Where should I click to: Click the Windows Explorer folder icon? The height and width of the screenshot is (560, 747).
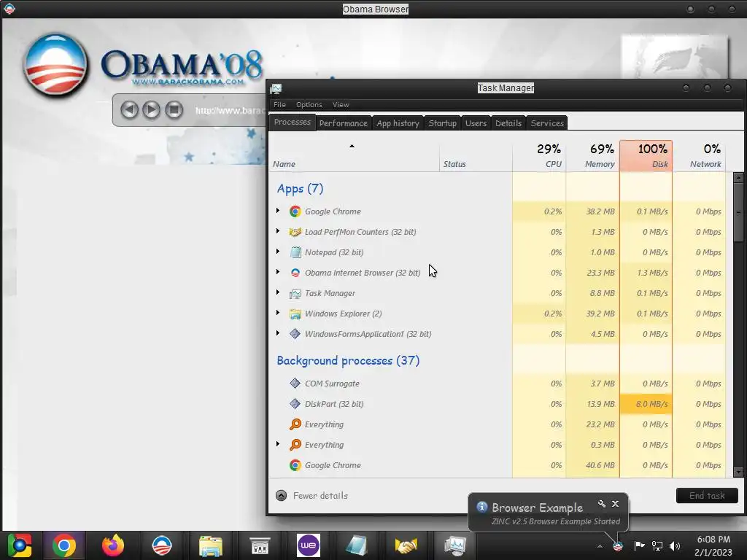pyautogui.click(x=295, y=314)
